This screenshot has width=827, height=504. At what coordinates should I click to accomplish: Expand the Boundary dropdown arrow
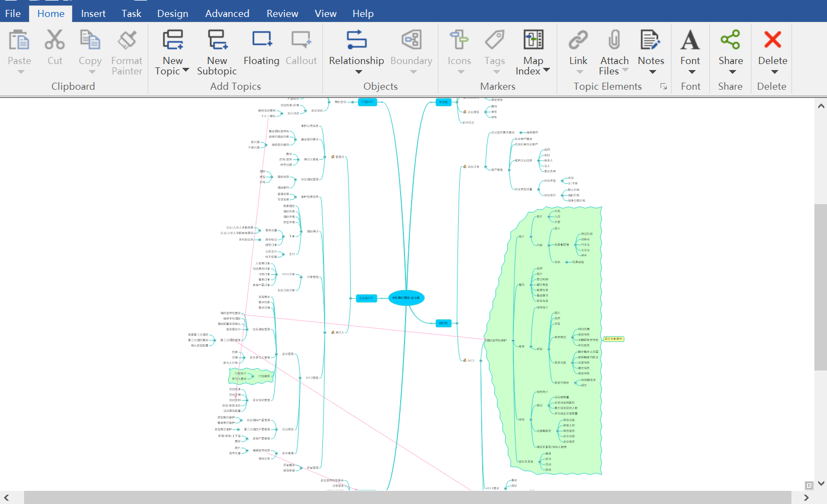[413, 72]
